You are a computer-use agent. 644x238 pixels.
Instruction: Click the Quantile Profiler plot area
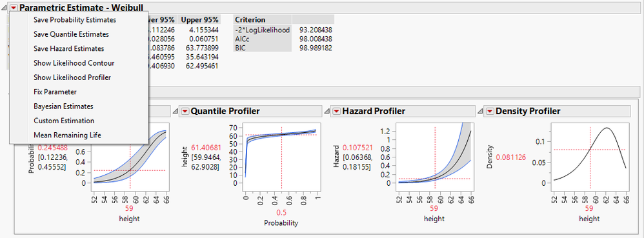coord(281,157)
